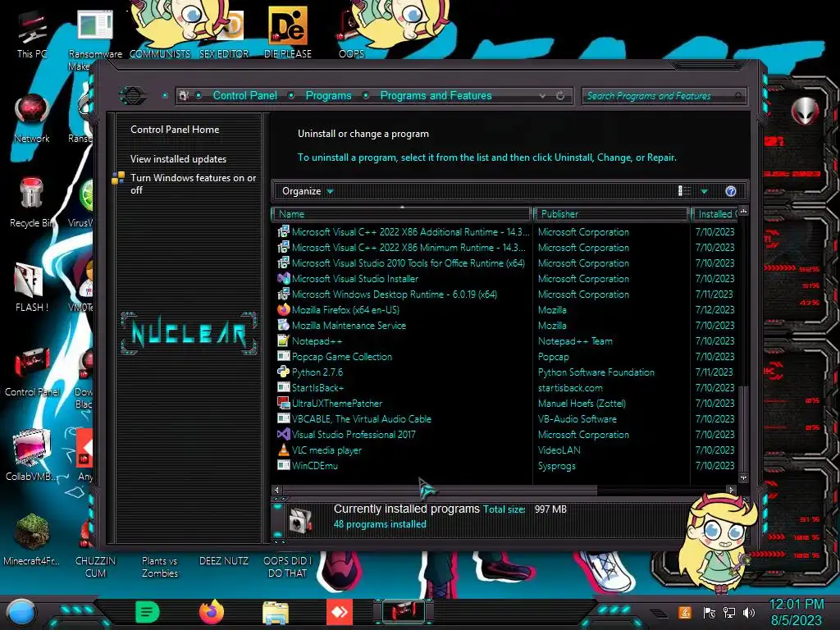Click in Search Programs and Features field
Viewport: 840px width, 630px height.
point(663,96)
